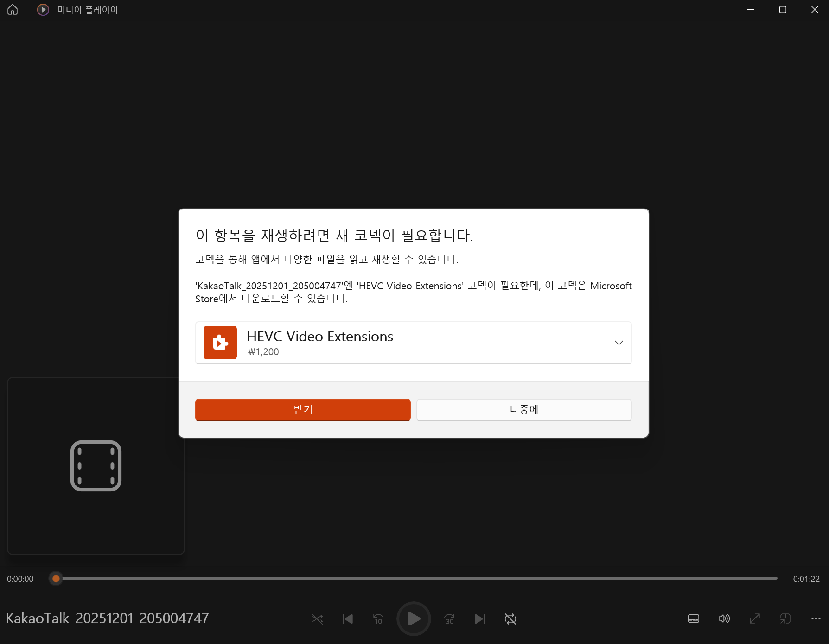
Task: Click the total duration 0:01:22
Action: tap(806, 579)
